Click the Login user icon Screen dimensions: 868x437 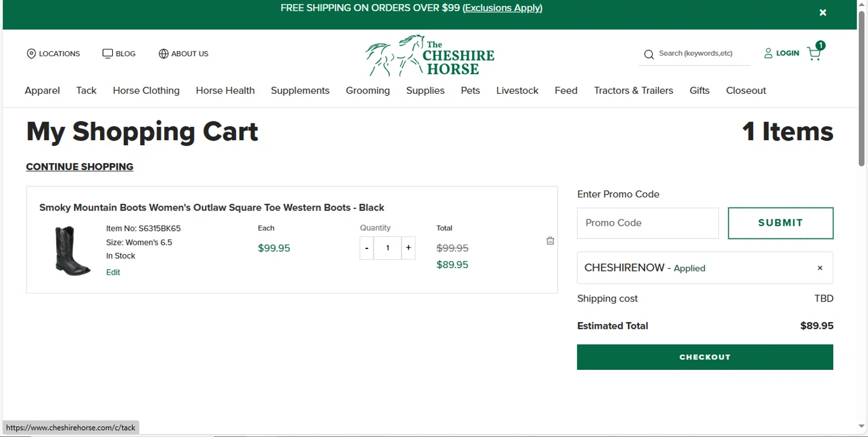click(768, 53)
